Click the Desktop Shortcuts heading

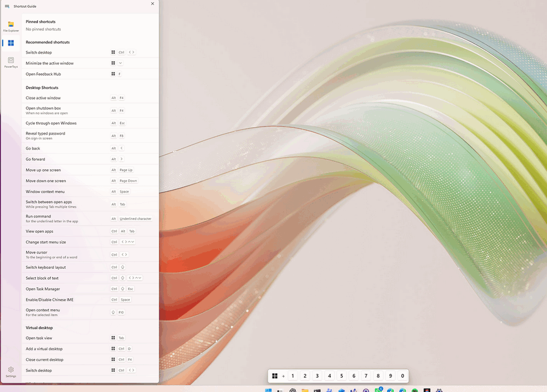coord(42,88)
